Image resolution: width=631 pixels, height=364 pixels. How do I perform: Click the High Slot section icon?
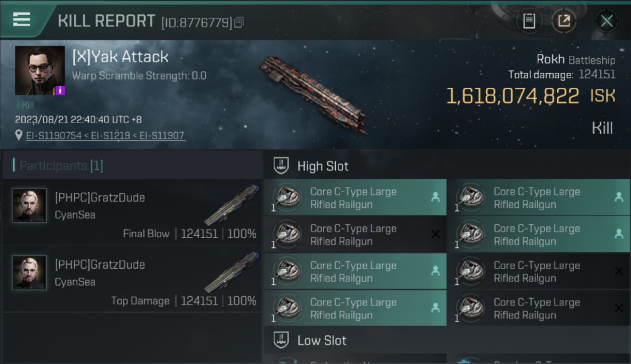(282, 166)
